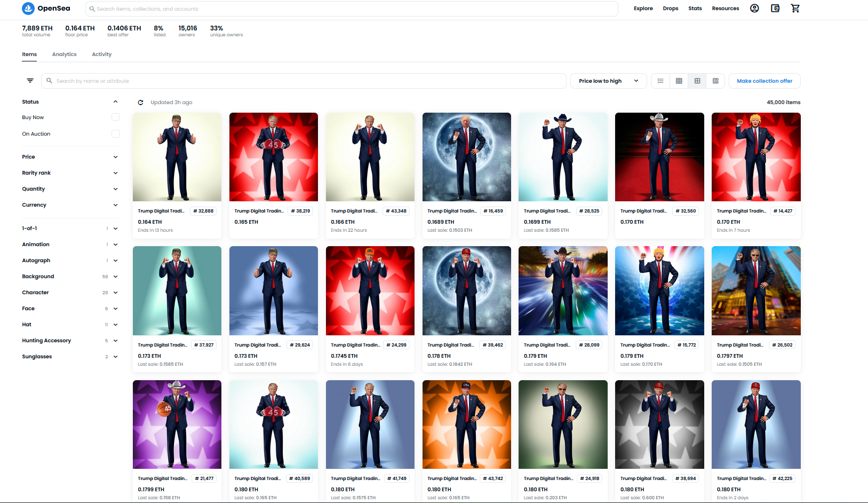Switch to the Activity tab

(x=101, y=54)
